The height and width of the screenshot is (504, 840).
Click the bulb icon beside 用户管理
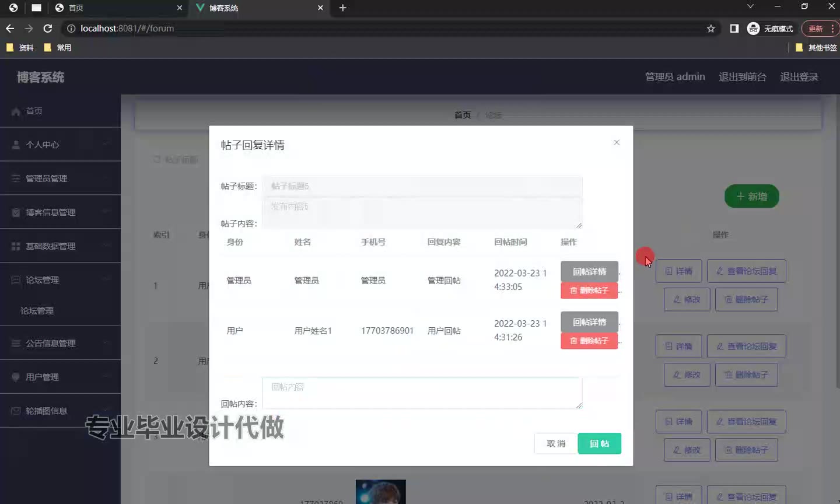point(16,377)
